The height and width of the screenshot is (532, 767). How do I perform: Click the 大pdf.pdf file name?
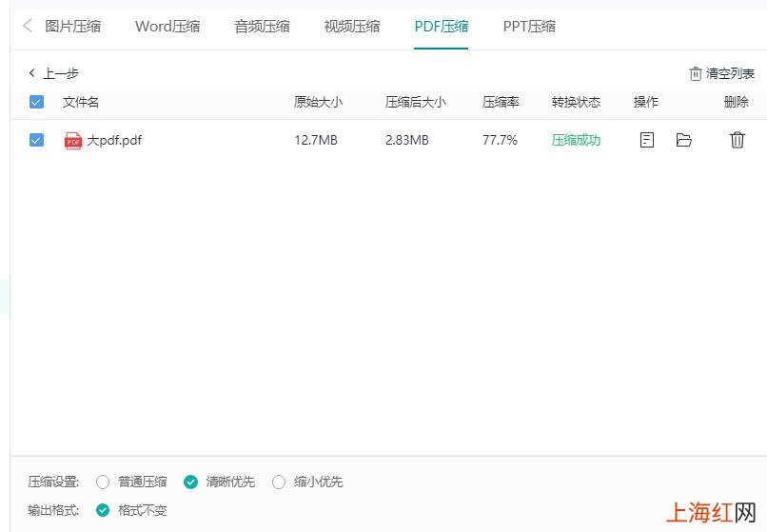click(x=114, y=141)
